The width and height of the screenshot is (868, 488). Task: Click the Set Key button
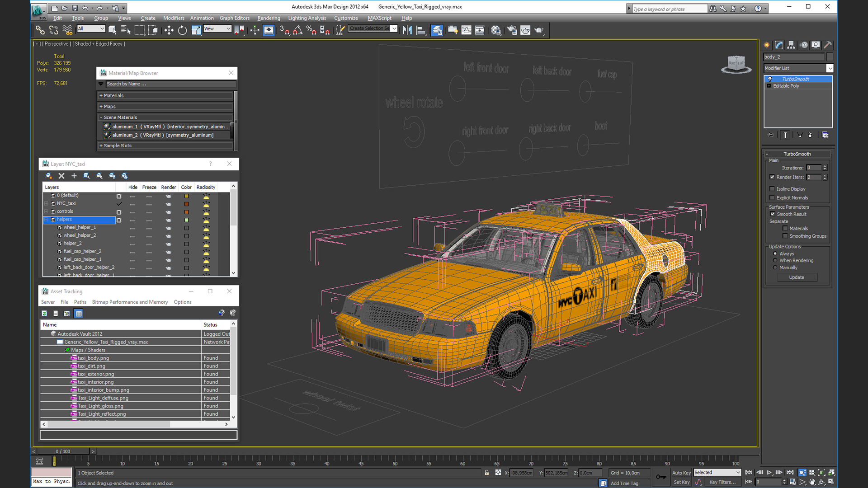coord(681,482)
